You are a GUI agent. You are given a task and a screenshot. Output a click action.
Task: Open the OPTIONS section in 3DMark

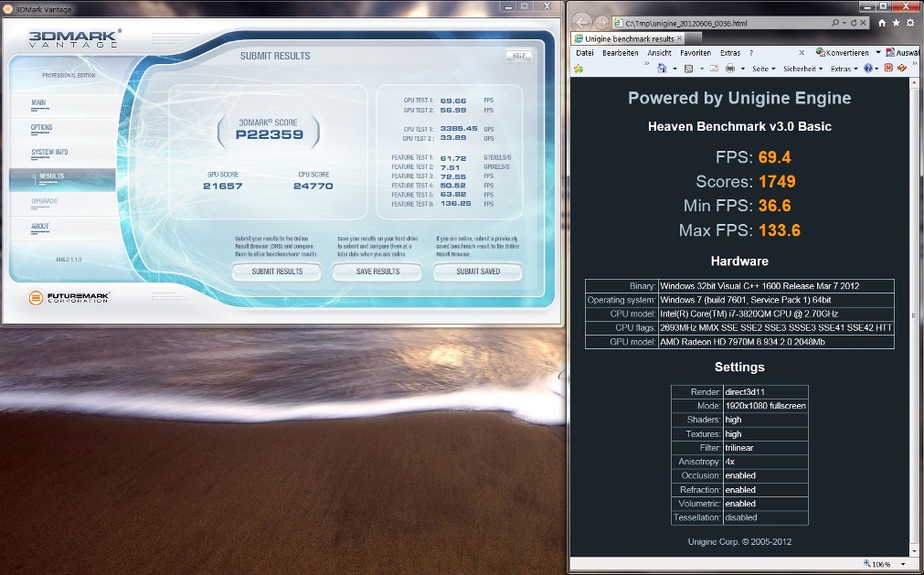[42, 127]
